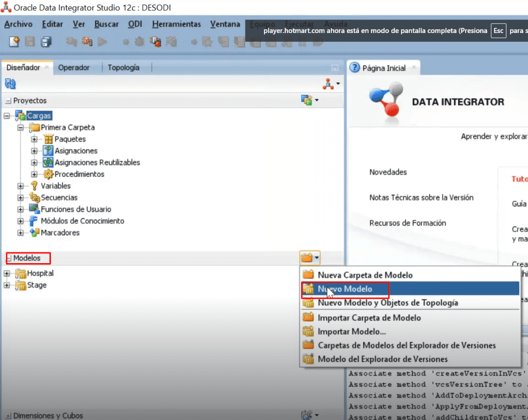
Task: Click the Asignaciones Reutilizables icon
Action: point(48,163)
